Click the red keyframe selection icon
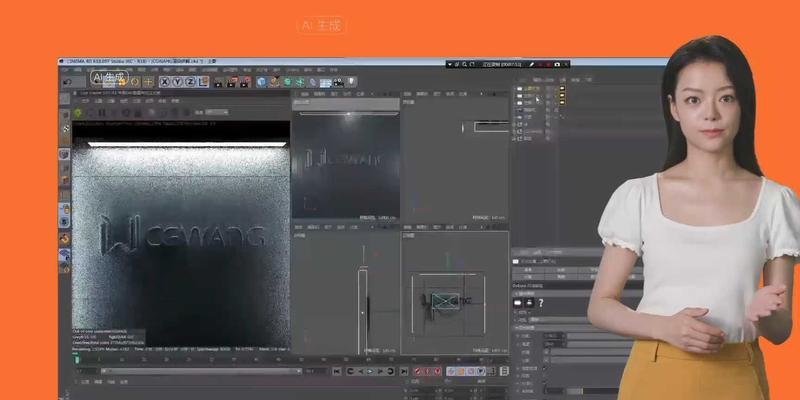 tap(437, 371)
